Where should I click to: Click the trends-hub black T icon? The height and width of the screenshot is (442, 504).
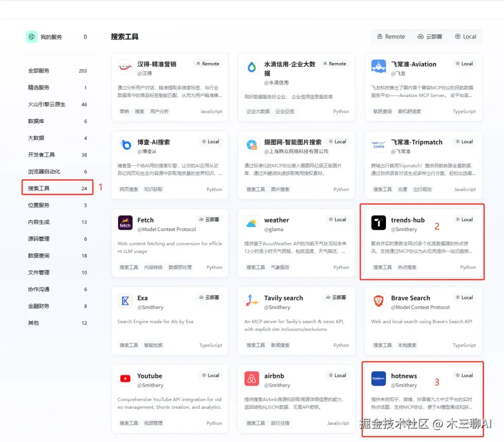click(x=378, y=223)
